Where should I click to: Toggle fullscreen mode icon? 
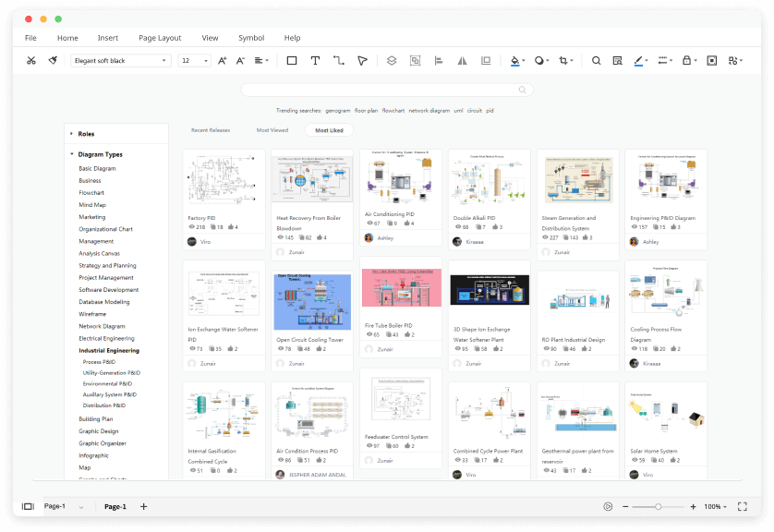[x=743, y=506]
